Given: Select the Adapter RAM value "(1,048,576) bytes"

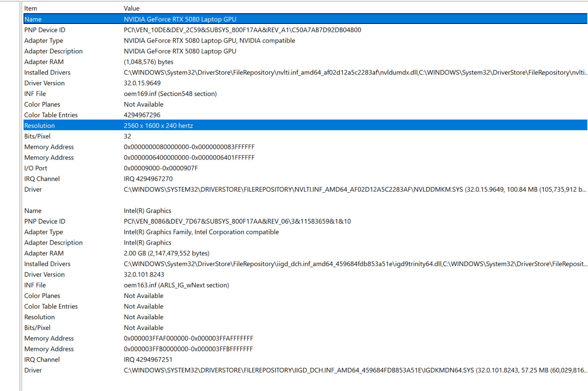Looking at the screenshot, I should point(148,62).
